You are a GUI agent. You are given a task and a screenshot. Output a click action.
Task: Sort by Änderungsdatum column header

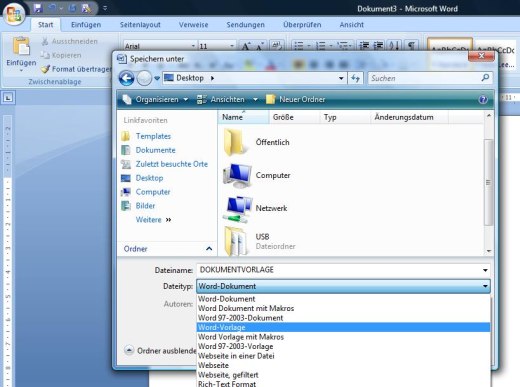point(409,117)
